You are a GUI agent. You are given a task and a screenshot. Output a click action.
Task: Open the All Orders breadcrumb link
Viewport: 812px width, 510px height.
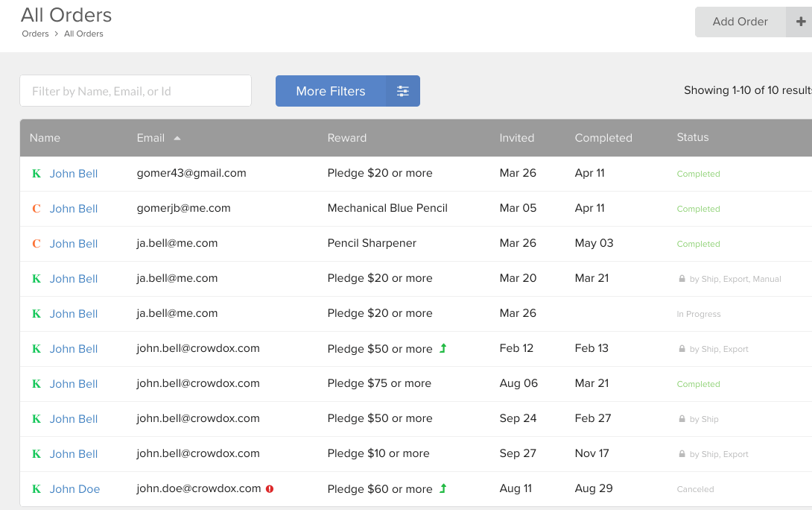tap(83, 34)
